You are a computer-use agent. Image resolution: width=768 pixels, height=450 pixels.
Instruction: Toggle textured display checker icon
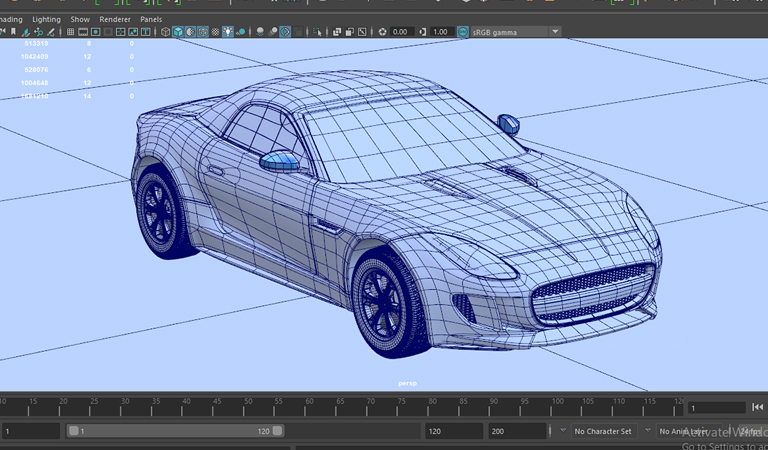tap(215, 32)
